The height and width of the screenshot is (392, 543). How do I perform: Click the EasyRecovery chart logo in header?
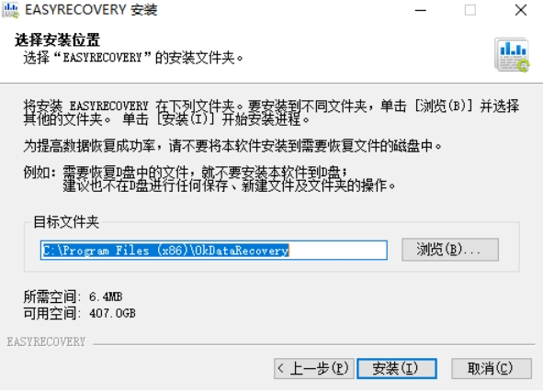point(512,55)
